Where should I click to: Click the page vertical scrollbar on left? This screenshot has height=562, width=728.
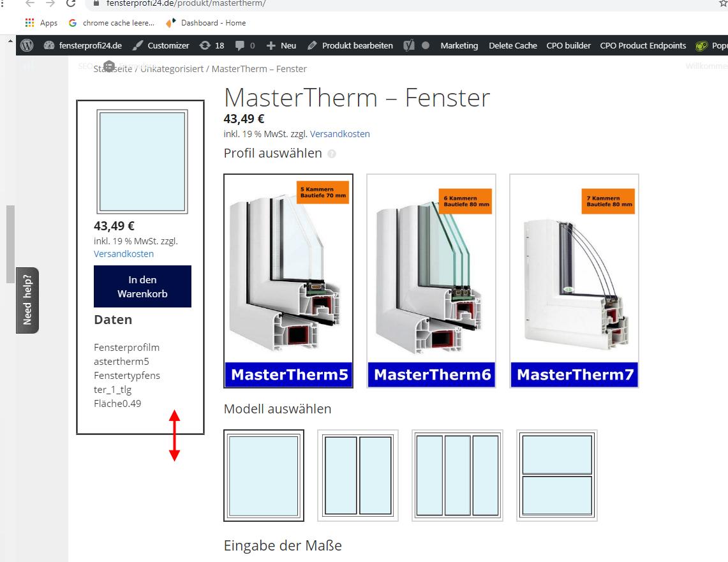(x=10, y=244)
